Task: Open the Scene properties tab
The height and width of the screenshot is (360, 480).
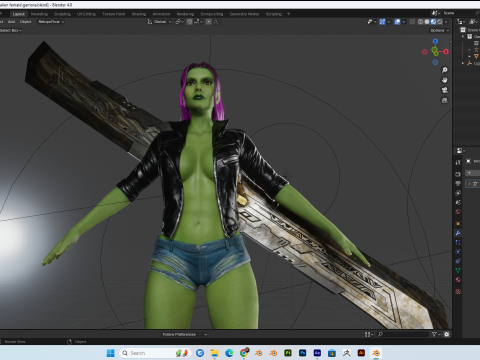Action: (x=458, y=202)
